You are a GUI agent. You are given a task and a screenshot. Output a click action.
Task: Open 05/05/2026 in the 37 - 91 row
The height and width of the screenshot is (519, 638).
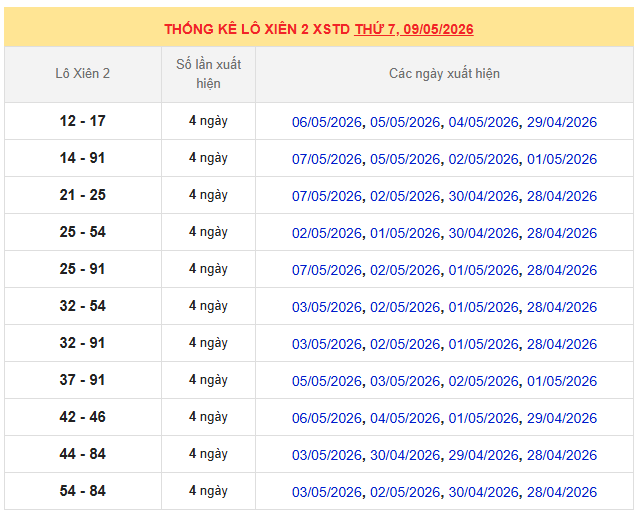[x=327, y=381]
